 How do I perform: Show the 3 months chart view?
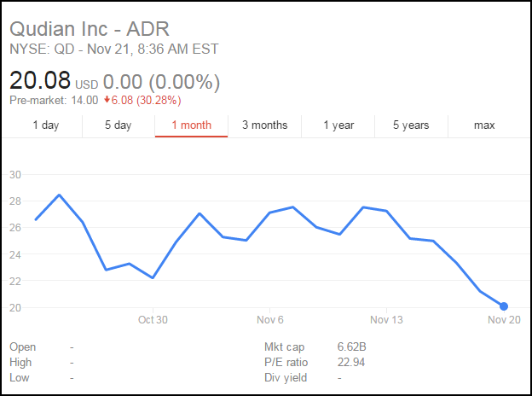coord(264,125)
